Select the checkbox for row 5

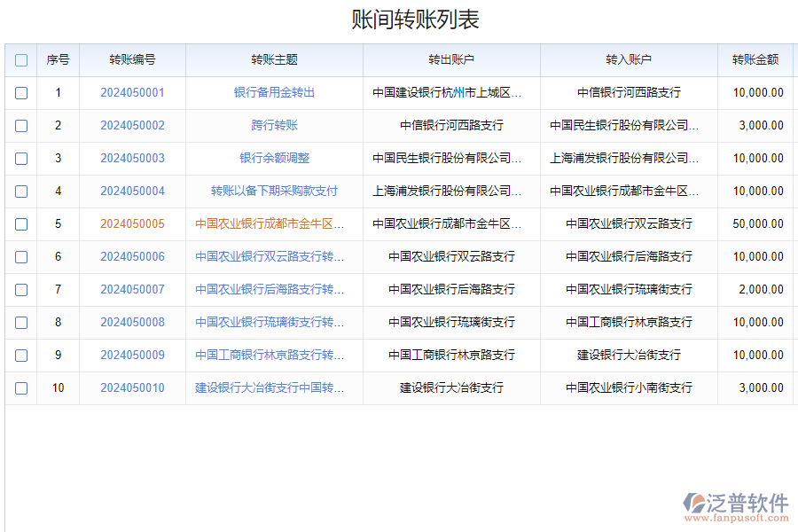(x=21, y=224)
